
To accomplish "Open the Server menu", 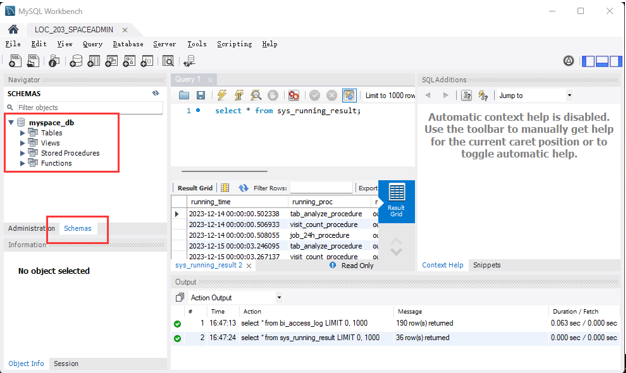I will coord(164,44).
